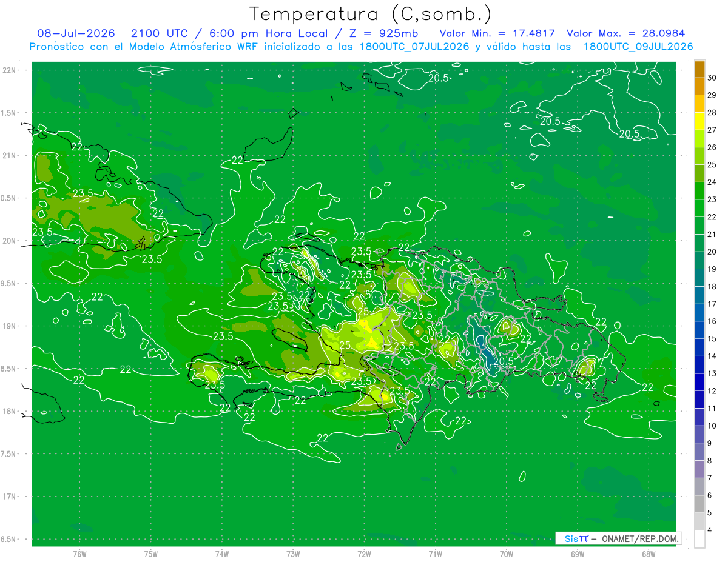The image size is (728, 562).
Task: Click the yellow colorbar segment between 27 and 28
Action: pos(699,121)
